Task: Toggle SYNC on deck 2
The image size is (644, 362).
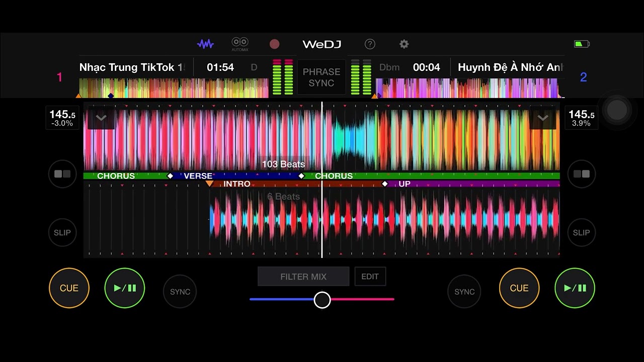Action: (x=464, y=292)
